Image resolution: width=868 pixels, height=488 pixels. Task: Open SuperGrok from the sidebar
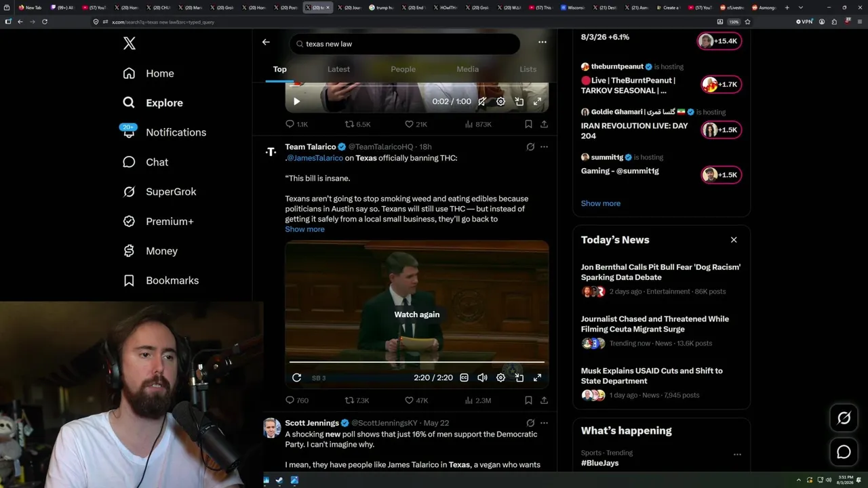(159, 192)
